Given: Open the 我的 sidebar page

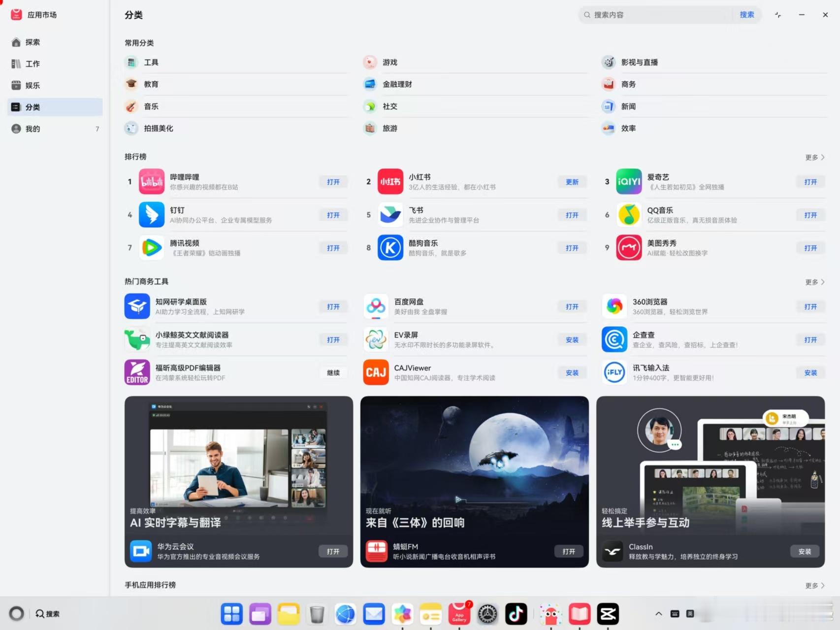Looking at the screenshot, I should click(55, 129).
